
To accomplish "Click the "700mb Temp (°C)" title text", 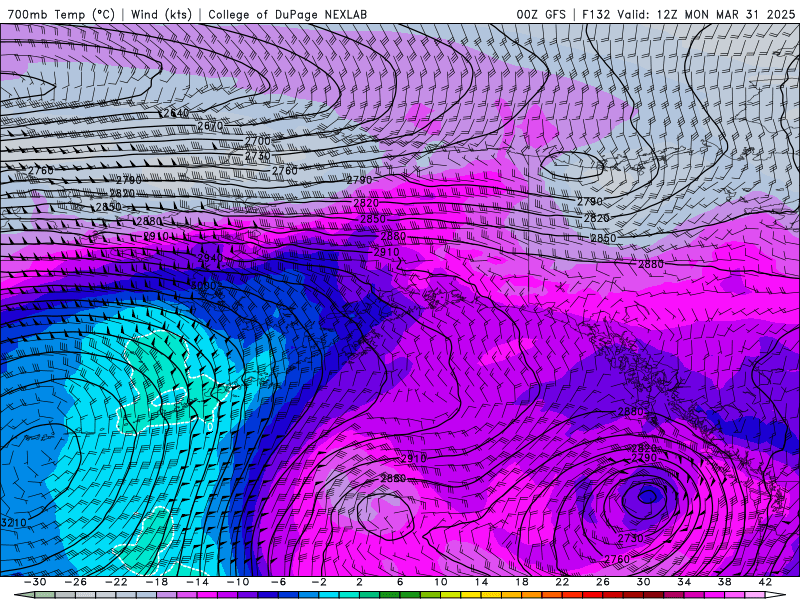I will pos(61,14).
